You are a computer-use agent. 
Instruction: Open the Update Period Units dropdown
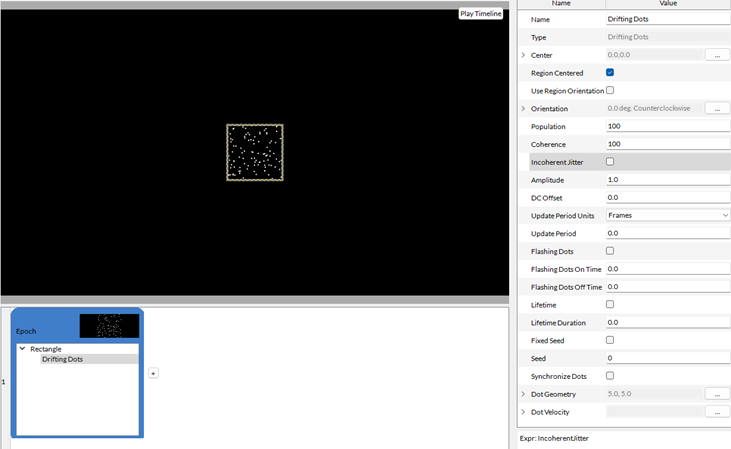click(x=668, y=215)
